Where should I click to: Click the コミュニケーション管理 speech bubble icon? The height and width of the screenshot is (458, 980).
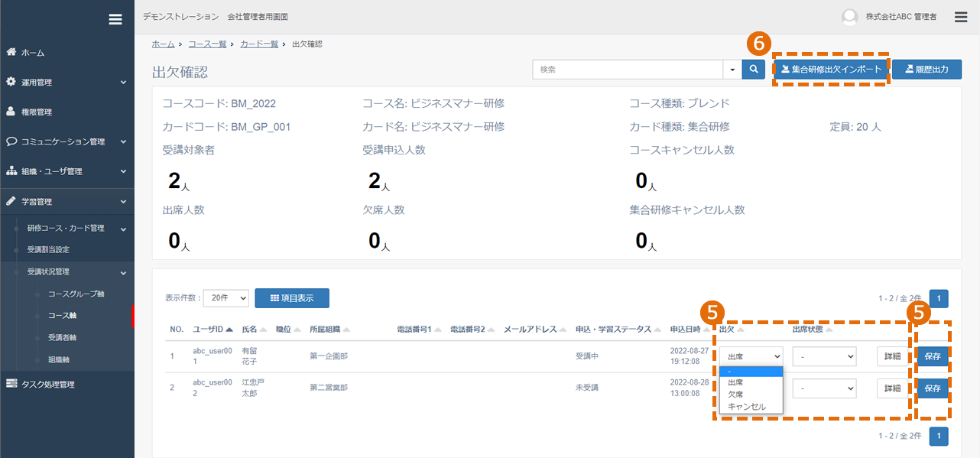coord(11,141)
